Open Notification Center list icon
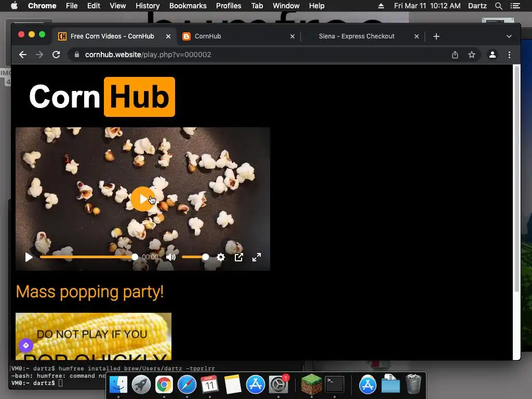 pos(515,6)
